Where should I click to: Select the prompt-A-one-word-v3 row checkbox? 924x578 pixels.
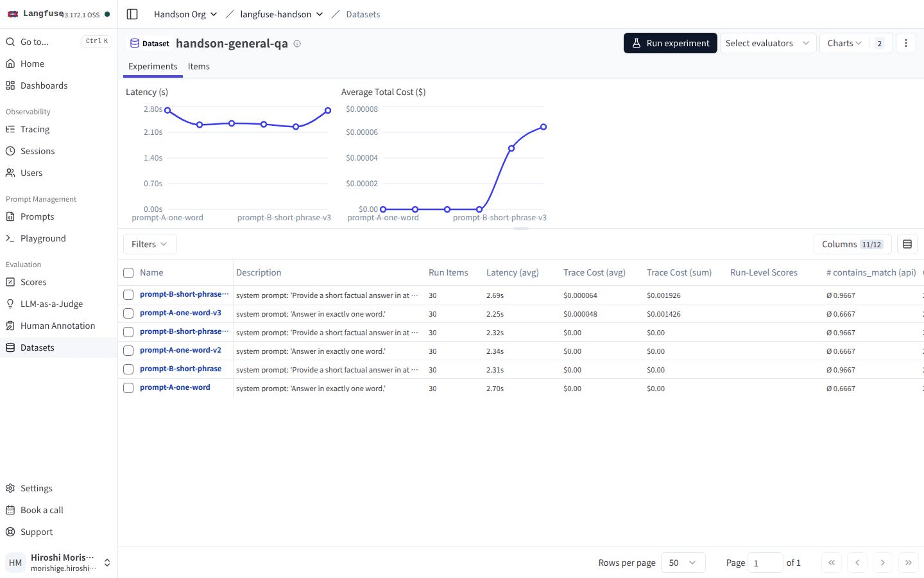[128, 313]
